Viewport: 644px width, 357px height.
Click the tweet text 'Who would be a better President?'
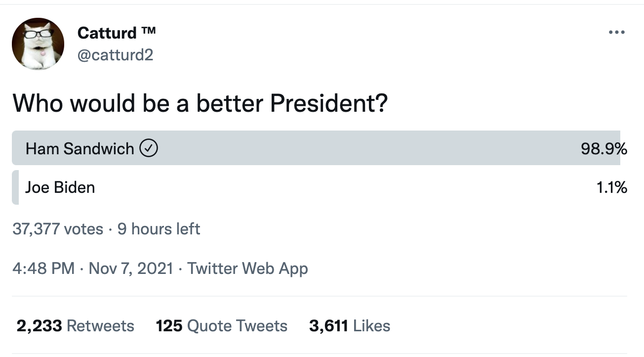[200, 102]
